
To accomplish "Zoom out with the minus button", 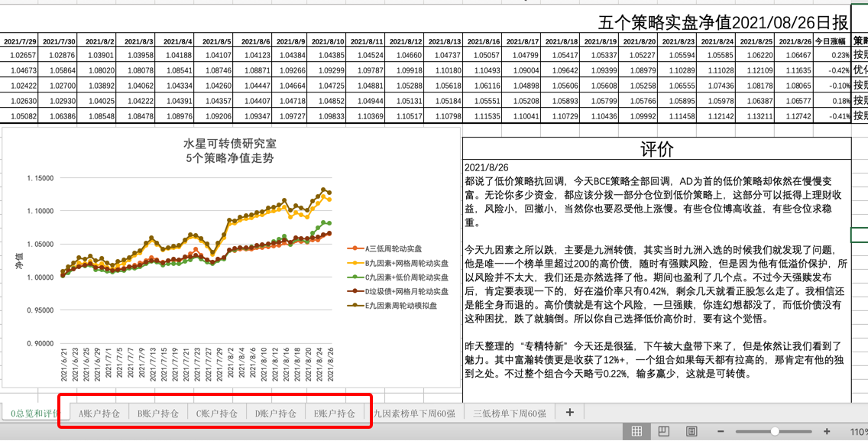I will click(721, 431).
